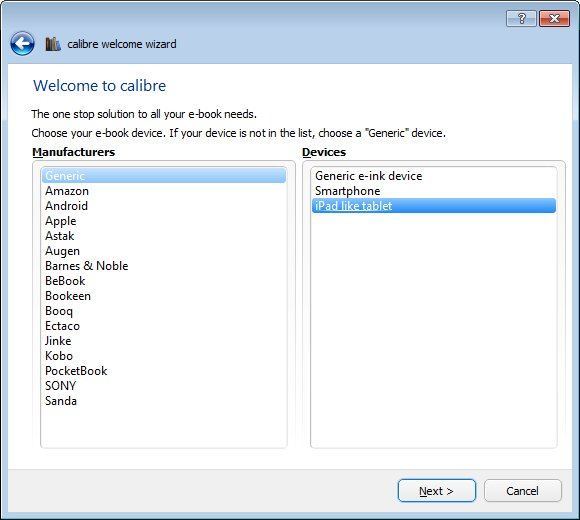Select iPad like tablet device
580x520 pixels.
click(434, 206)
